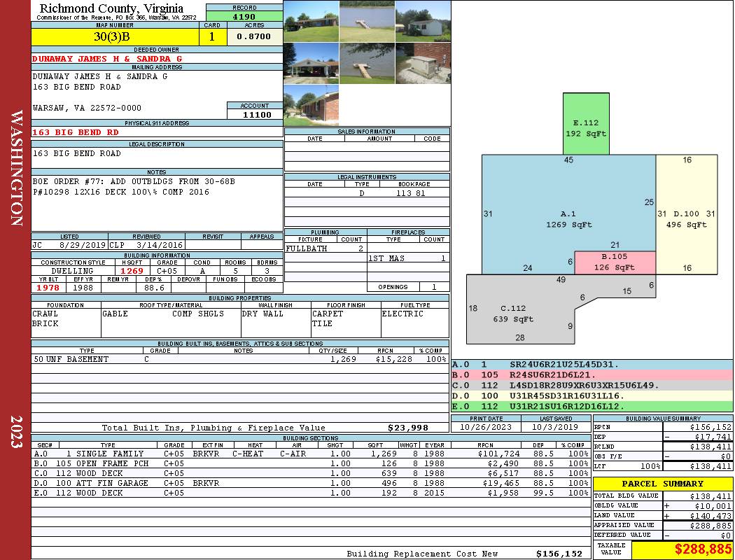Select deeded owner DUNAWAY JAMES H & SANDRA G
The image size is (735, 560).
107,59
